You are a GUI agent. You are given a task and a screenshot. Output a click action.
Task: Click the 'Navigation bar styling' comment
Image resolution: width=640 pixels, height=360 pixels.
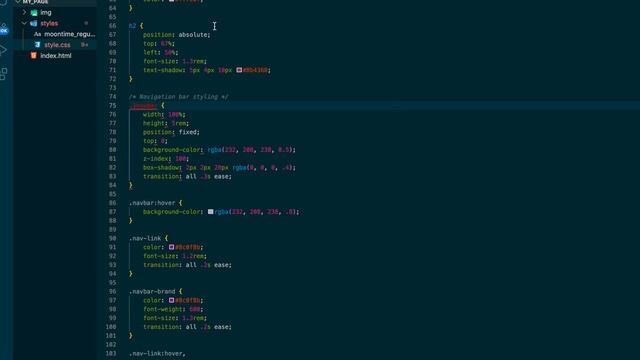179,97
